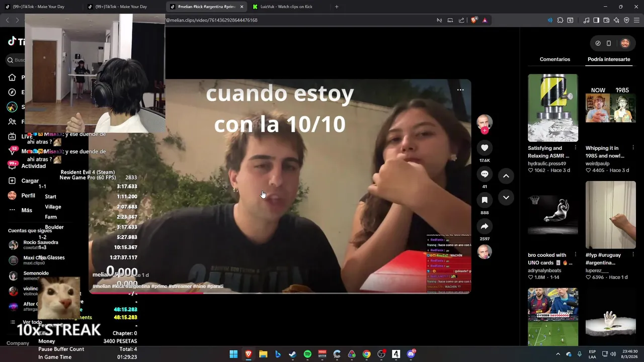Open comments via speech bubble icon
Screen dimensions: 644x362
coord(485,174)
